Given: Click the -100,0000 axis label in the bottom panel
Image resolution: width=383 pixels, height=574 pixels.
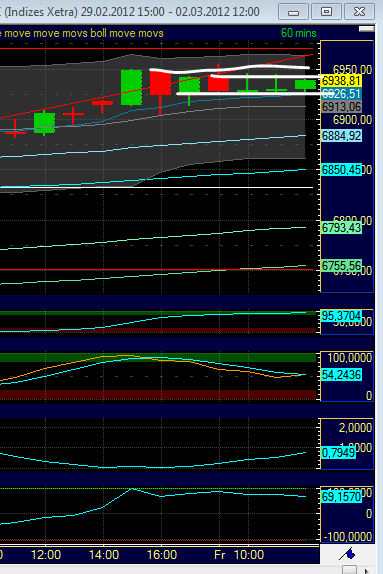Looking at the screenshot, I should [348, 537].
